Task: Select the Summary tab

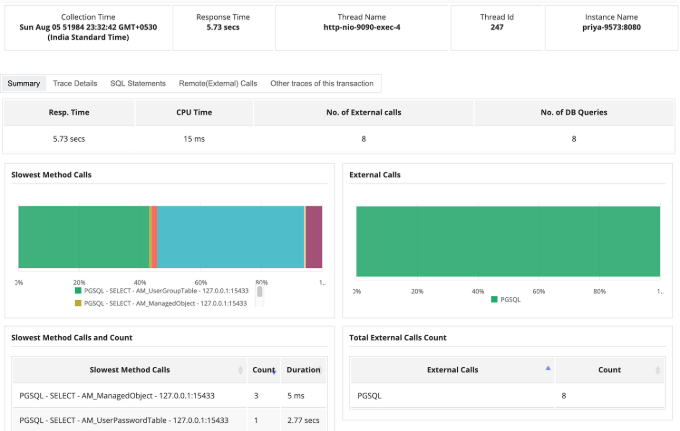Action: [24, 83]
